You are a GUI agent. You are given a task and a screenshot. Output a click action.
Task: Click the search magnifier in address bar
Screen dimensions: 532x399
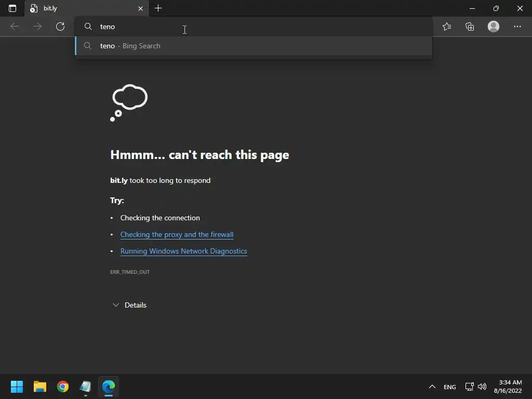pyautogui.click(x=88, y=26)
